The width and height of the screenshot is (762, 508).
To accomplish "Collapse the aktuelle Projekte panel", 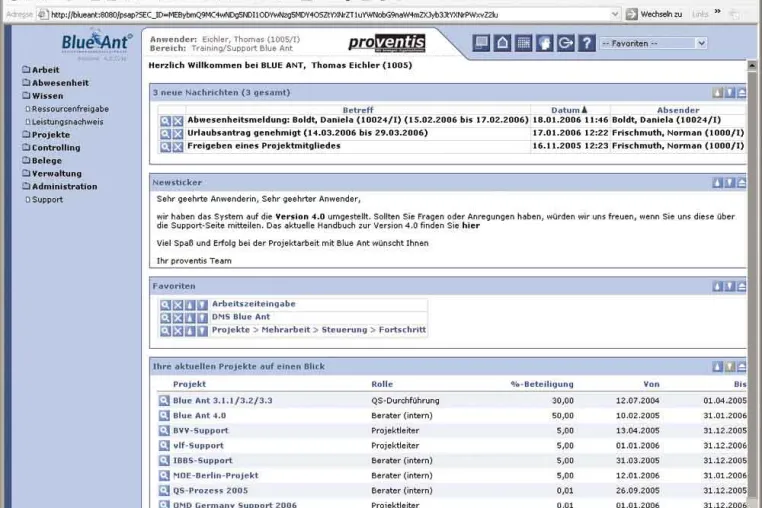I will (742, 367).
